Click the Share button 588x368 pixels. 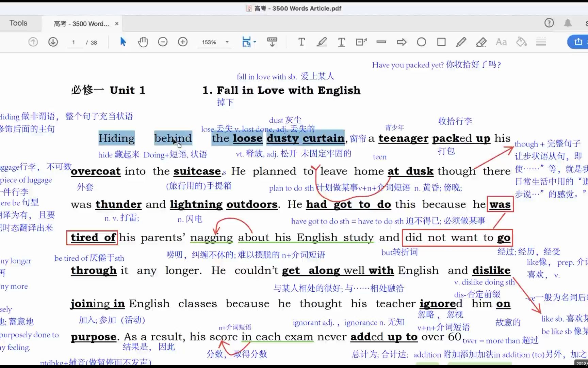click(578, 42)
